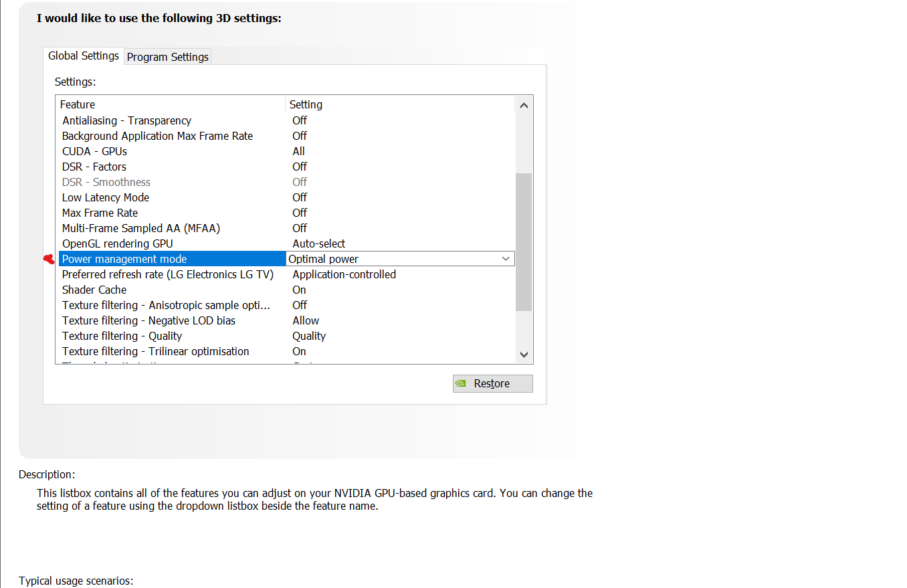Select Preferred refresh rate for LG TV
The width and height of the screenshot is (907, 588).
pos(167,274)
